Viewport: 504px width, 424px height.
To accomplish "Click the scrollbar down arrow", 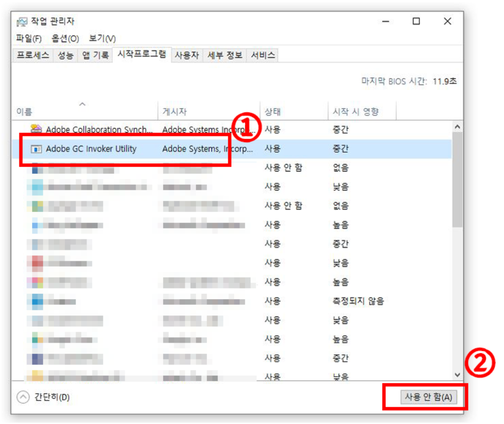I will tap(457, 375).
